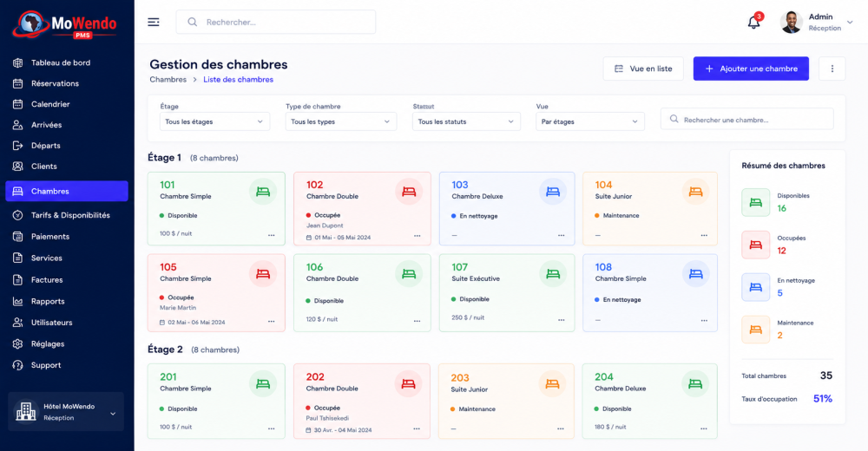This screenshot has height=451, width=868.
Task: Select Chambres in the sidebar
Action: pos(67,191)
